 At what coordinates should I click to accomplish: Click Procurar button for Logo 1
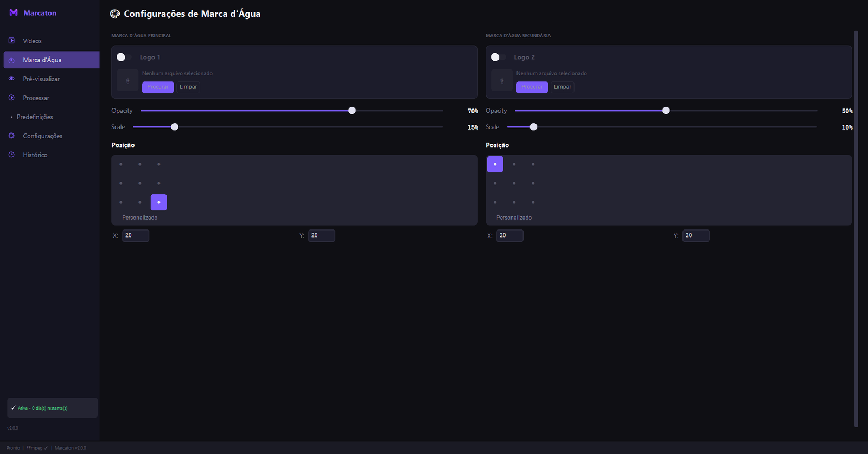(158, 87)
